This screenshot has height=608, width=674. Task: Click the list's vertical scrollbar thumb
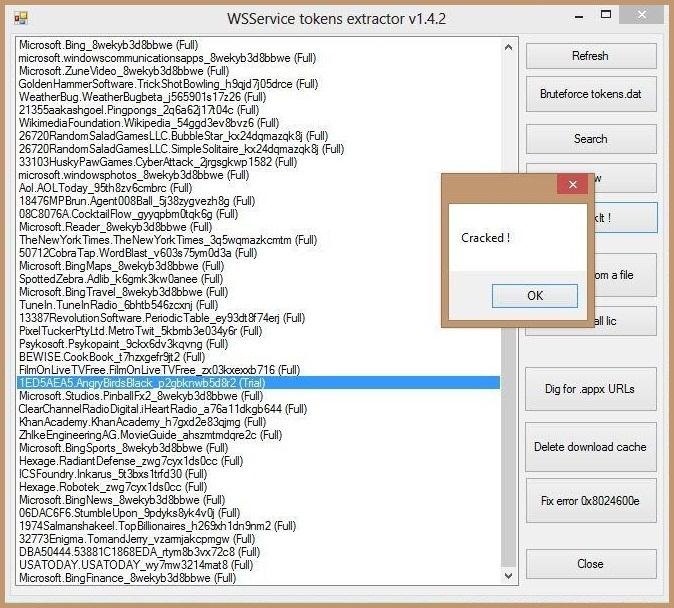[509, 447]
